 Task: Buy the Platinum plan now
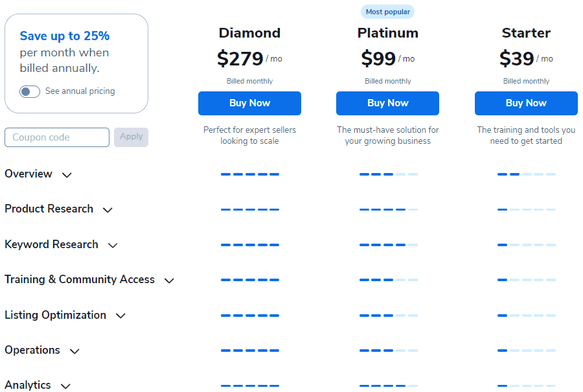coord(387,103)
